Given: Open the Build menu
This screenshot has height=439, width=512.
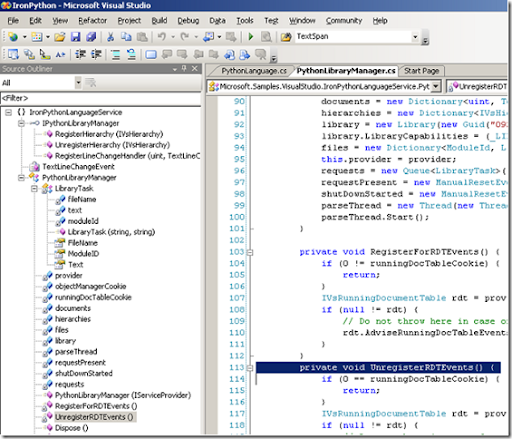Looking at the screenshot, I should 159,21.
